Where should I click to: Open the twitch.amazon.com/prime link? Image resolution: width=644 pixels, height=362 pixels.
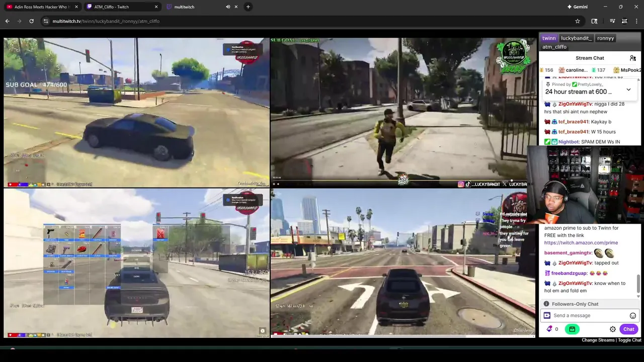pyautogui.click(x=581, y=242)
